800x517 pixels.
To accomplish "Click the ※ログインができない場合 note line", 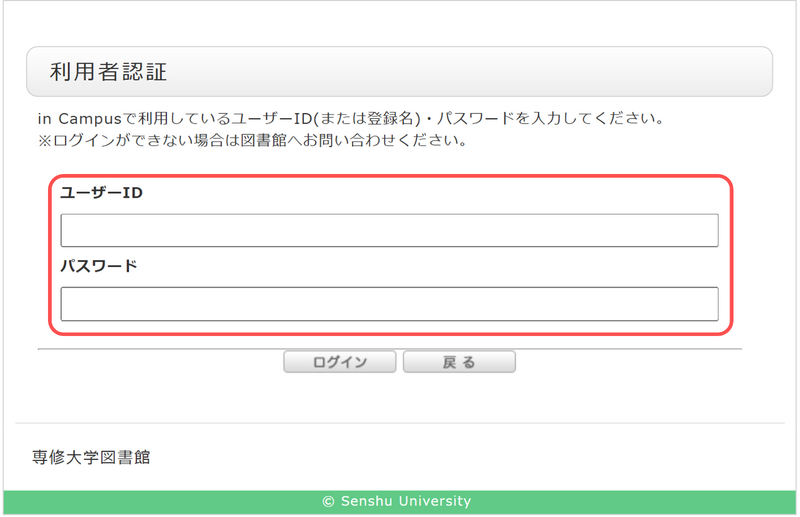I will (252, 140).
